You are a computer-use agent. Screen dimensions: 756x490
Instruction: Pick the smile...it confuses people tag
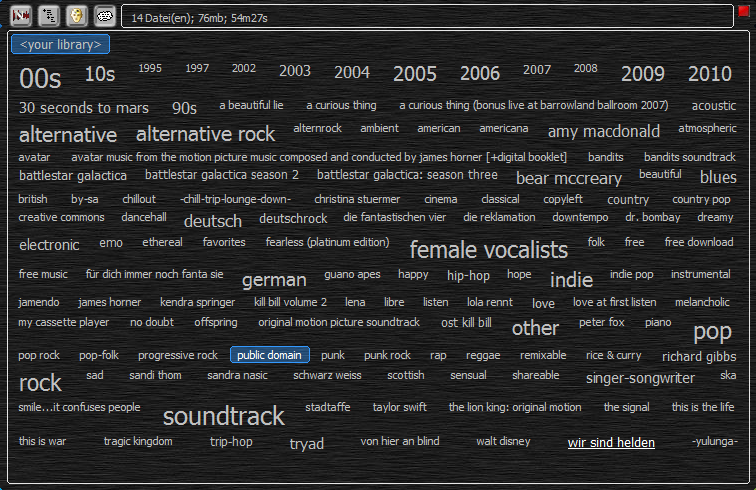(79, 408)
